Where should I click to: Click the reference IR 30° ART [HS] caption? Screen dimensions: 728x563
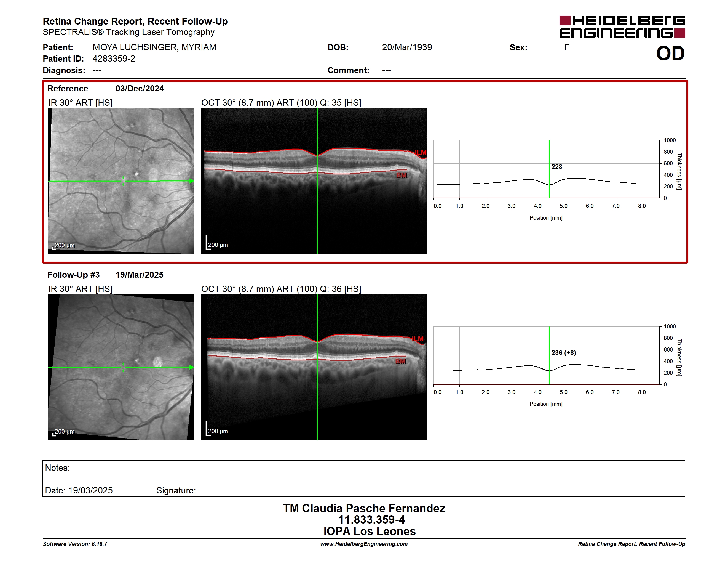click(80, 103)
